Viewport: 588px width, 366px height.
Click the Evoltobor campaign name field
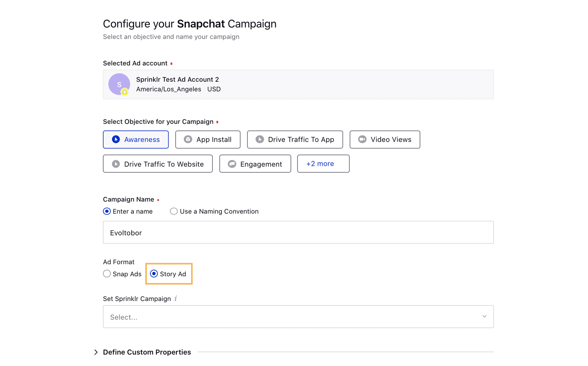[x=298, y=232]
